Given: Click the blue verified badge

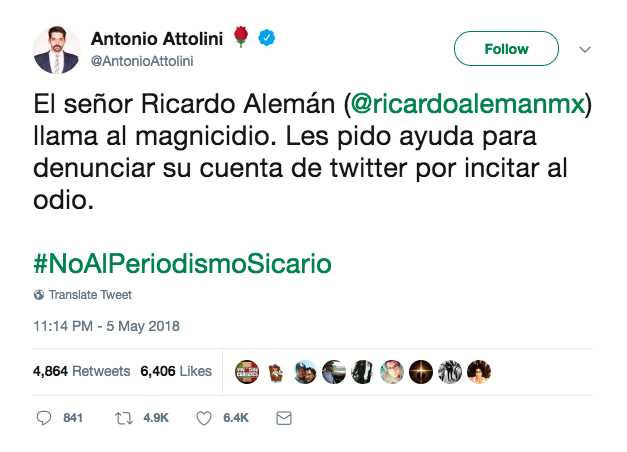Looking at the screenshot, I should (x=267, y=38).
